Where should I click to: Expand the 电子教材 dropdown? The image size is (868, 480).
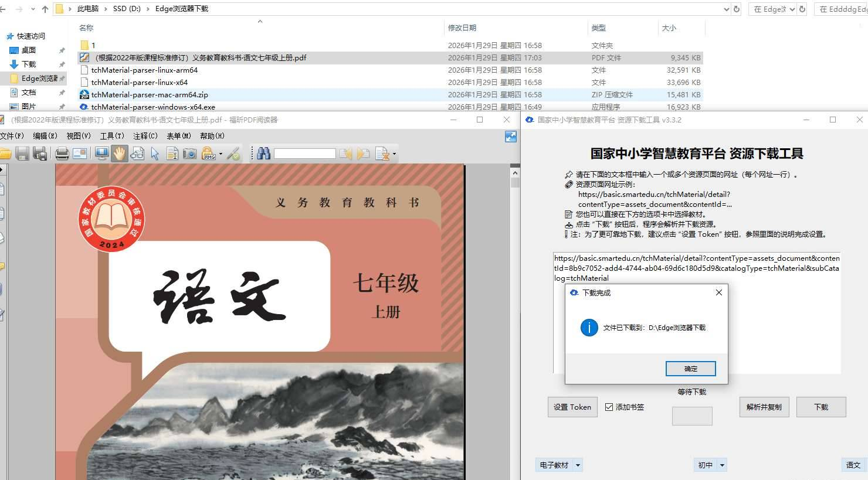[578, 465]
